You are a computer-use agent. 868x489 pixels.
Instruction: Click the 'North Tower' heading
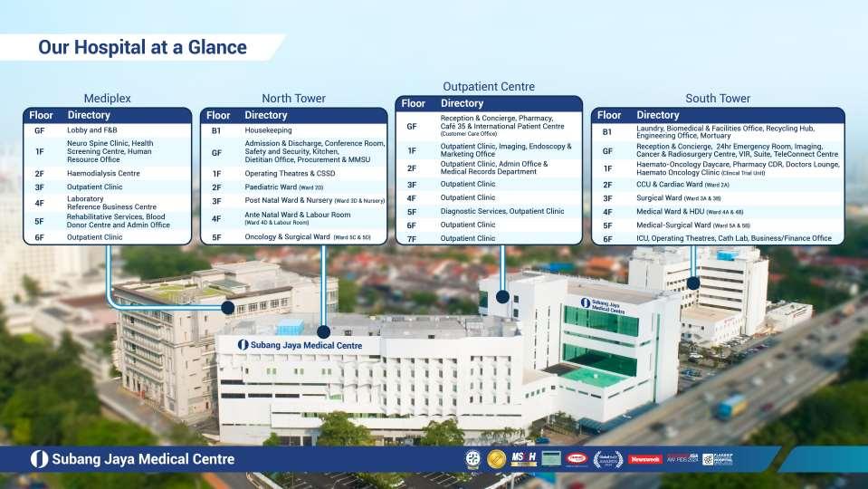pos(293,98)
